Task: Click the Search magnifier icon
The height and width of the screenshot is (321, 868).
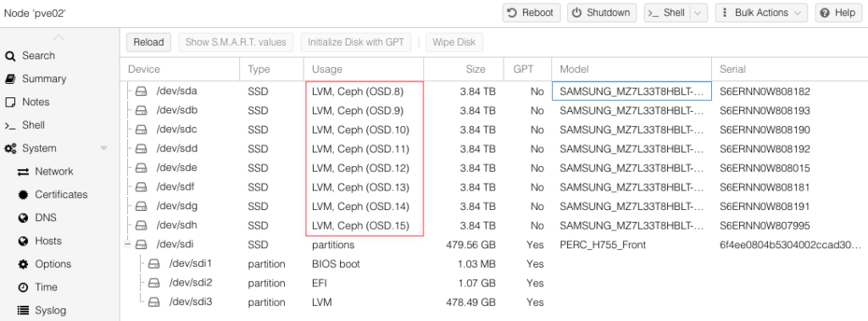Action: pos(10,56)
